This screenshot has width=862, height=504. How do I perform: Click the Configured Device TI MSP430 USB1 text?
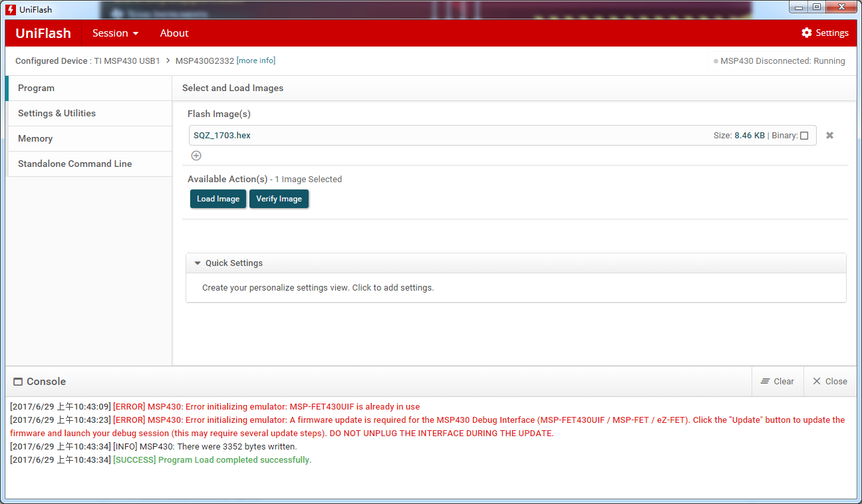tap(88, 61)
